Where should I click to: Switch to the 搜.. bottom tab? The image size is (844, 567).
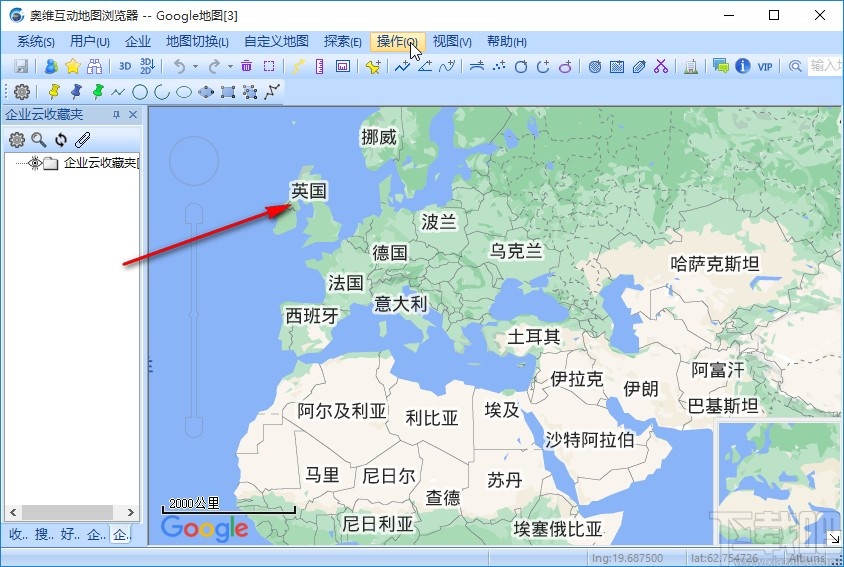point(44,534)
